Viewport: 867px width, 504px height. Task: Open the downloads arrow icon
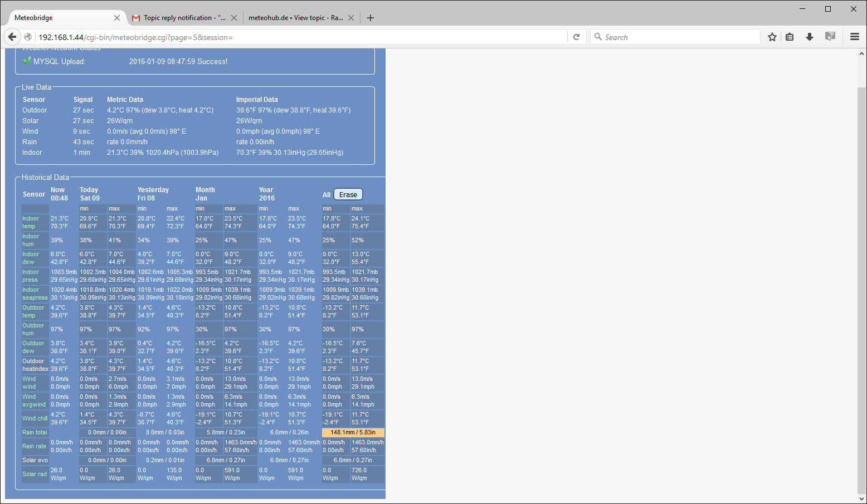click(809, 37)
